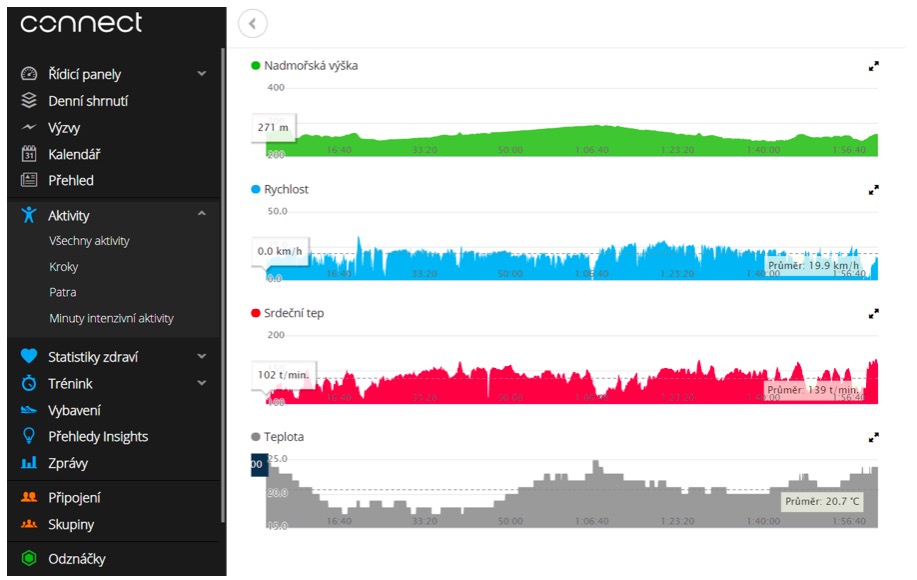Expand the Rychlost chart fullscreen
Screen dimensions: 917x580
(x=873, y=190)
